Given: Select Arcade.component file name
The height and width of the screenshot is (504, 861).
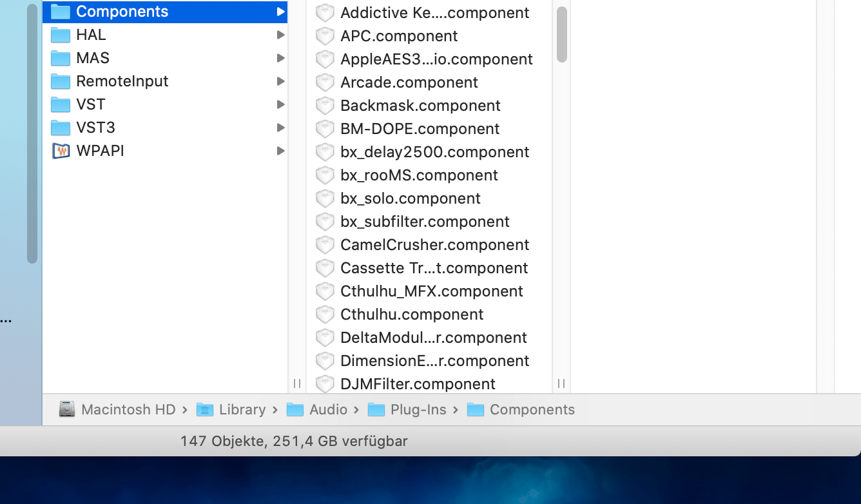Looking at the screenshot, I should click(409, 82).
